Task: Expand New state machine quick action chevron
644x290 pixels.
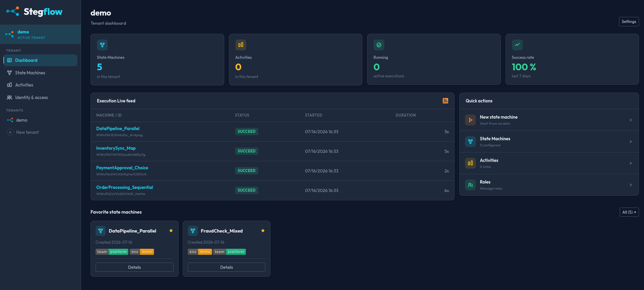Action: [630, 120]
